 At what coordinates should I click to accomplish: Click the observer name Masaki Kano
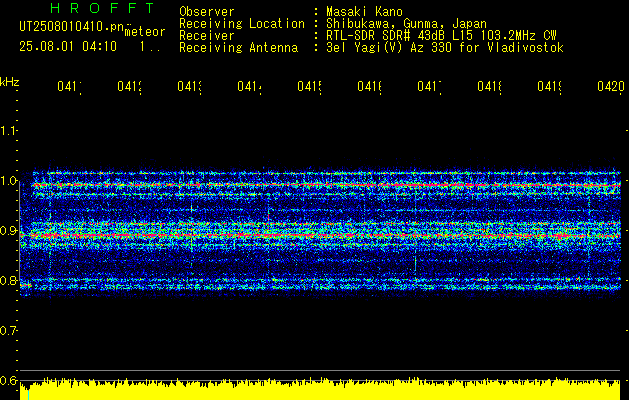tap(364, 12)
